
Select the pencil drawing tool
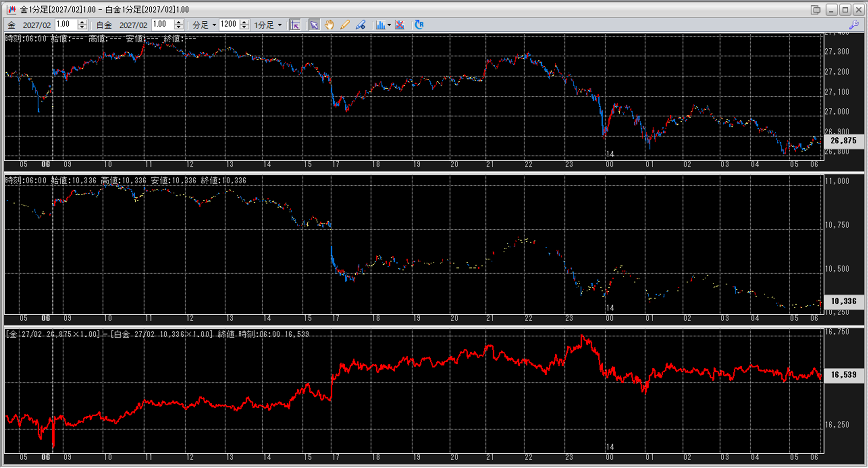tap(344, 25)
